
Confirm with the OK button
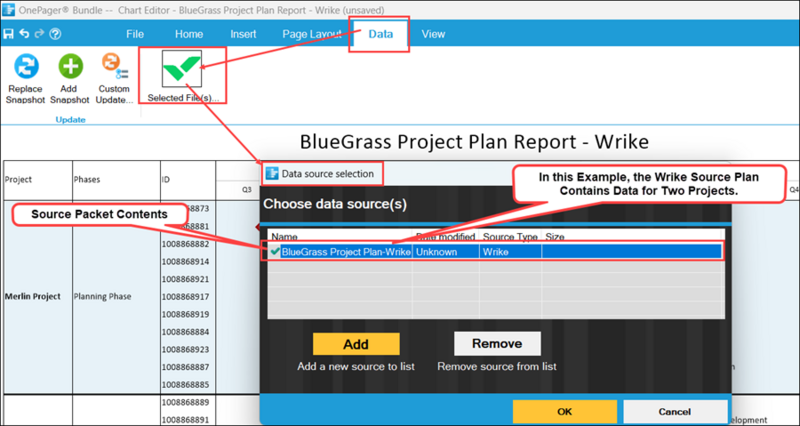tap(565, 412)
